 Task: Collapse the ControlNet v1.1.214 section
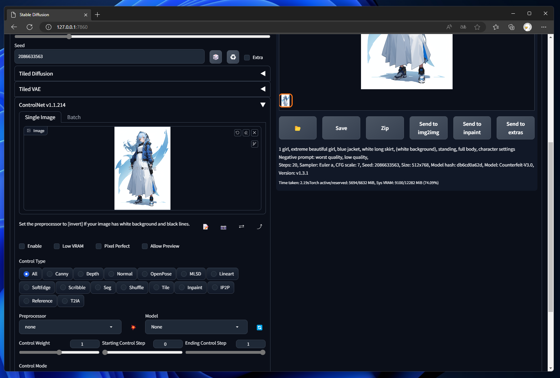click(x=142, y=105)
